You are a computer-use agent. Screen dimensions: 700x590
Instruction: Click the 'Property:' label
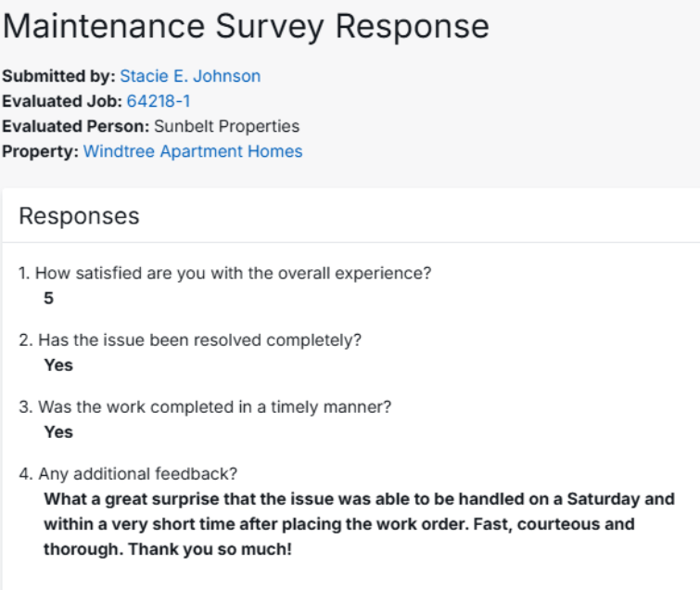40,151
